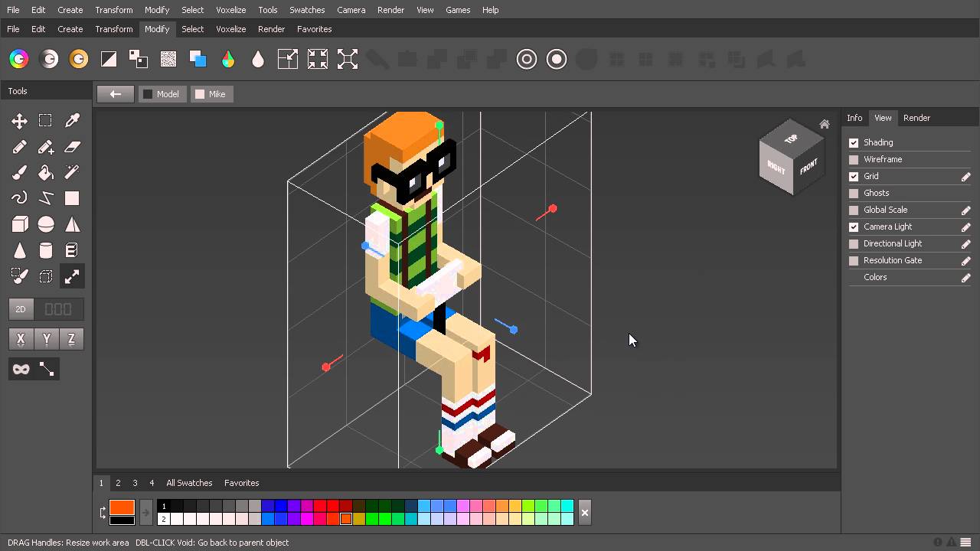Close the swatch palette with X button

[x=584, y=513]
